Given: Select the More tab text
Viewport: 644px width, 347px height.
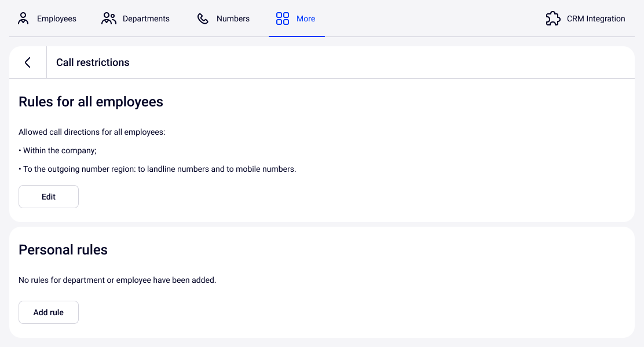Looking at the screenshot, I should point(306,19).
